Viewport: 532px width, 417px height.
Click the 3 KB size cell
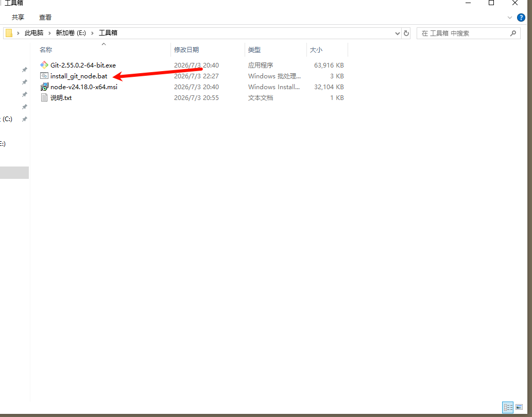click(x=337, y=76)
